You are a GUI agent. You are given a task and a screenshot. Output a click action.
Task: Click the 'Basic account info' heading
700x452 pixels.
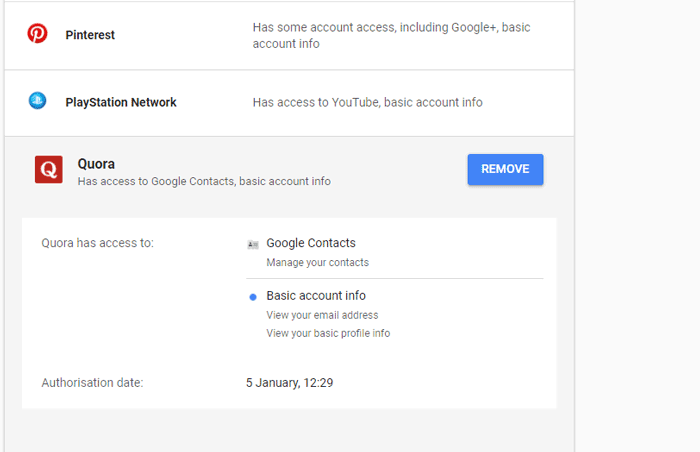(316, 296)
